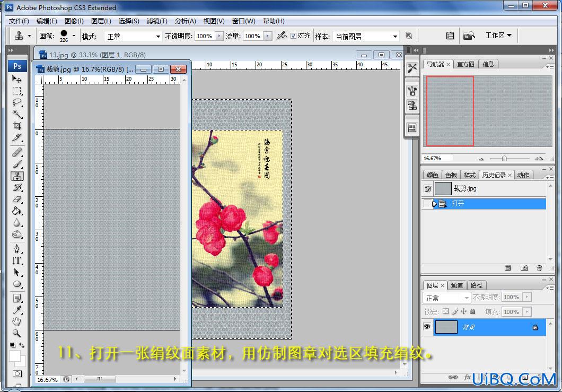562x392 pixels.
Task: Zoom in button in Navigator
Action: (x=539, y=158)
